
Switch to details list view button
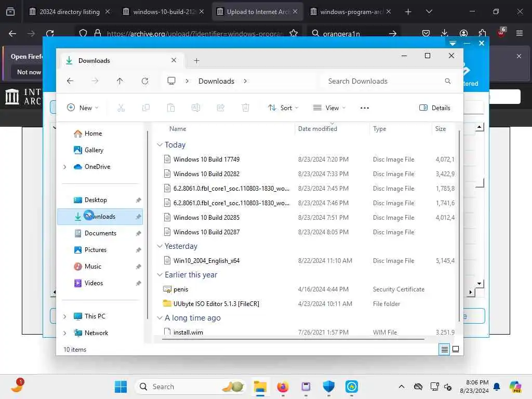pyautogui.click(x=445, y=349)
